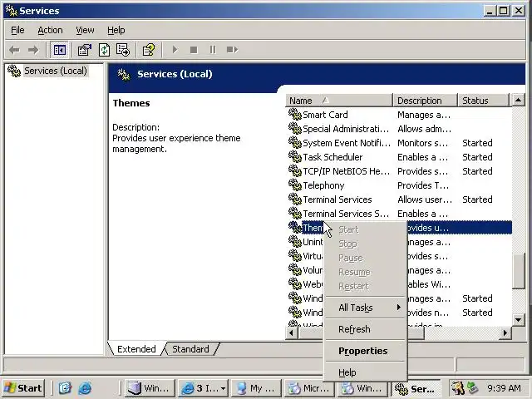Screen dimensions: 532x399
Task: Choose Start in the context menu
Action: click(366, 229)
